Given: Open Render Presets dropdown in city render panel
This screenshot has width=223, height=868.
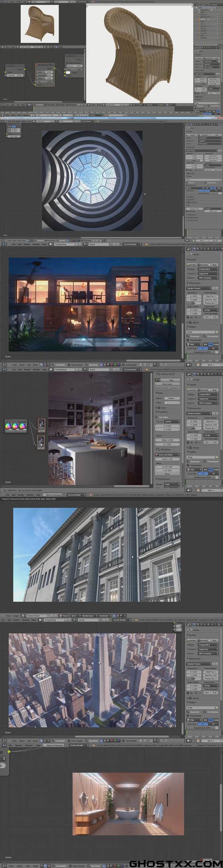Looking at the screenshot, I should pyautogui.click(x=199, y=664).
